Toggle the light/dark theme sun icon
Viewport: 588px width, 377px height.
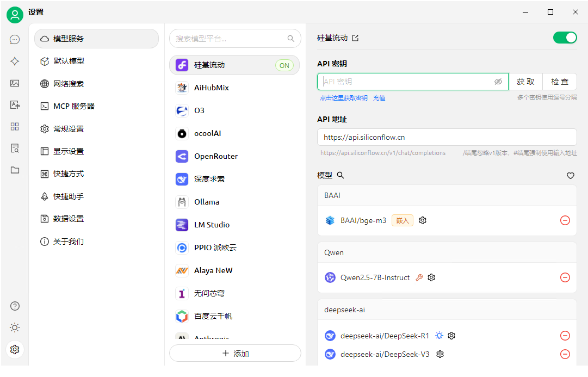[x=15, y=327]
